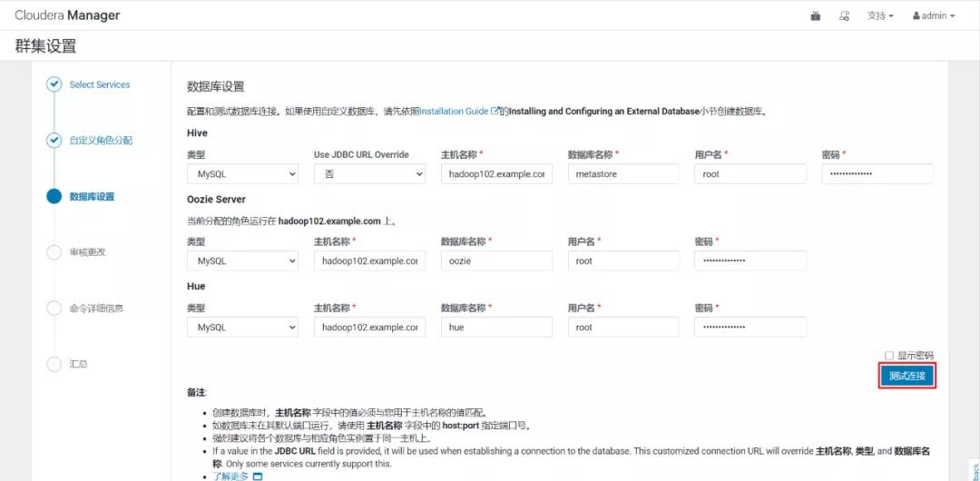Click the empty 命令详细信息 step circle
This screenshot has height=481, width=980.
[54, 309]
